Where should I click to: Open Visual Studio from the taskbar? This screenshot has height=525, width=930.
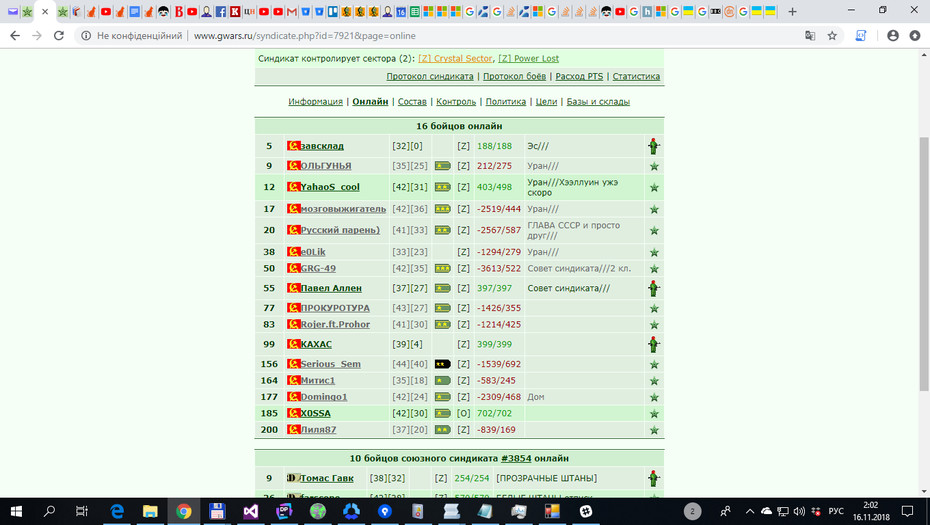click(250, 511)
